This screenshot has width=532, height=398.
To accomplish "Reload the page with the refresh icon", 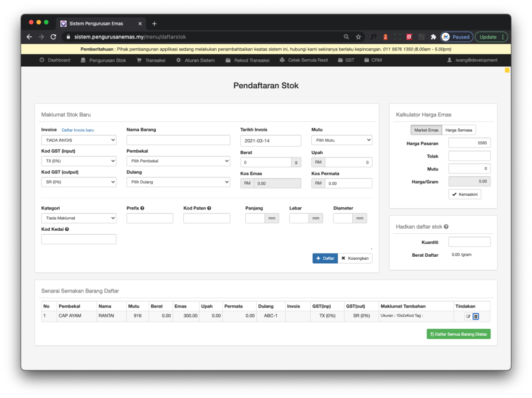I will (53, 37).
